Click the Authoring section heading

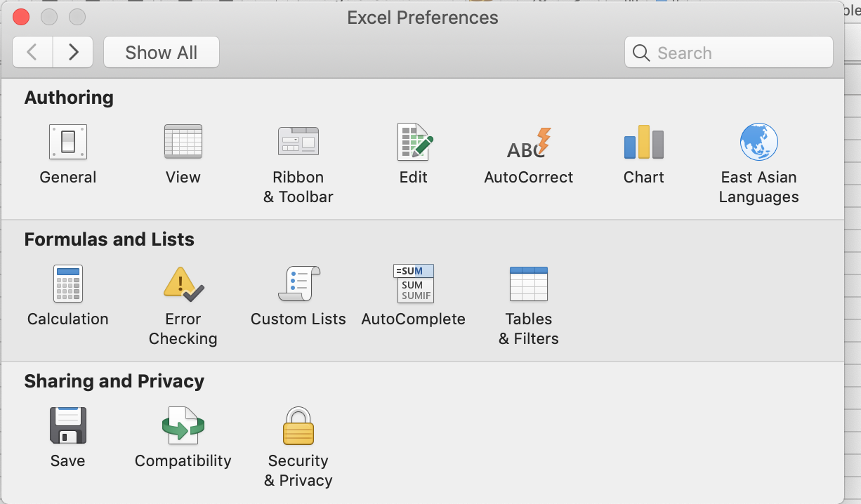pos(69,98)
